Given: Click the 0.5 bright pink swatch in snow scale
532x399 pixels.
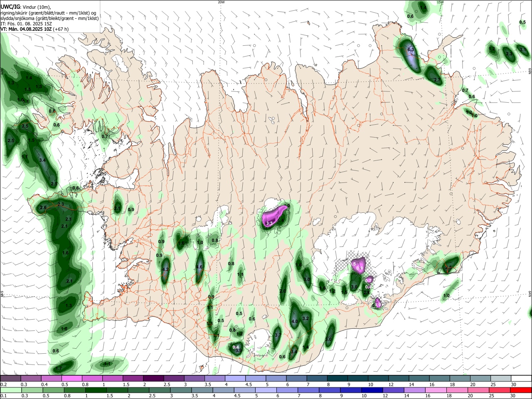Looking at the screenshot, I should [71, 378].
